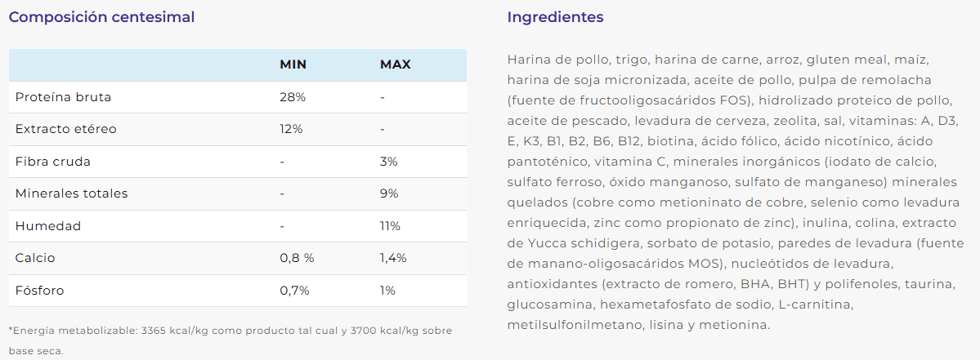This screenshot has height=360, width=980.
Task: Click the 0,7% fósforo minimum value
Action: tap(294, 290)
